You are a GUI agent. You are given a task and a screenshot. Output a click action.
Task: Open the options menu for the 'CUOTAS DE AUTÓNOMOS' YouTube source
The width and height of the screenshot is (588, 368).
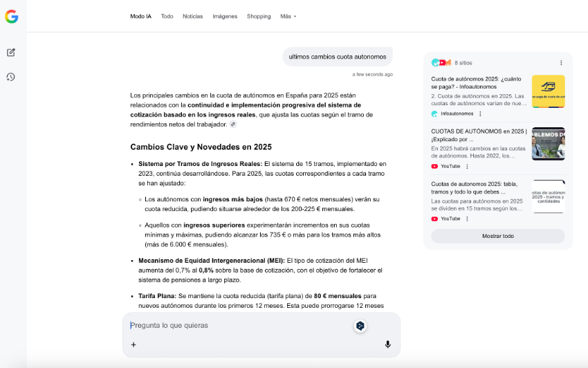coord(467,166)
